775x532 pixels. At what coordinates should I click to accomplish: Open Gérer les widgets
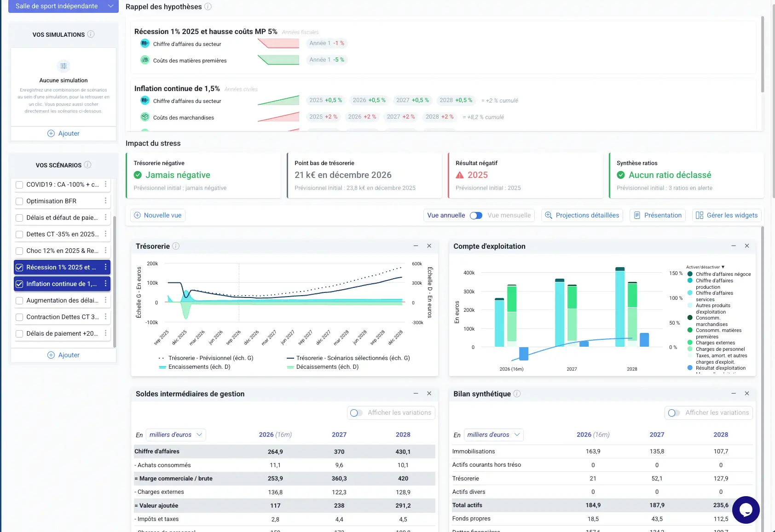[727, 215]
